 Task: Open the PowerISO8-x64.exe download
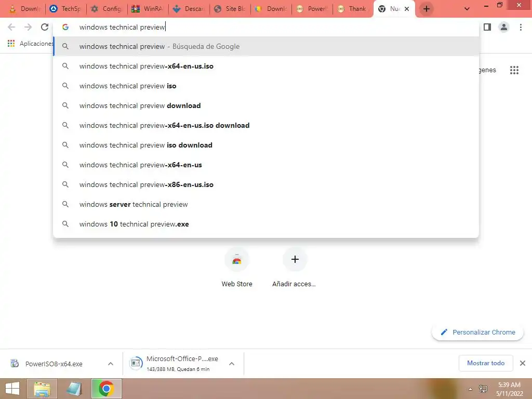coord(54,364)
